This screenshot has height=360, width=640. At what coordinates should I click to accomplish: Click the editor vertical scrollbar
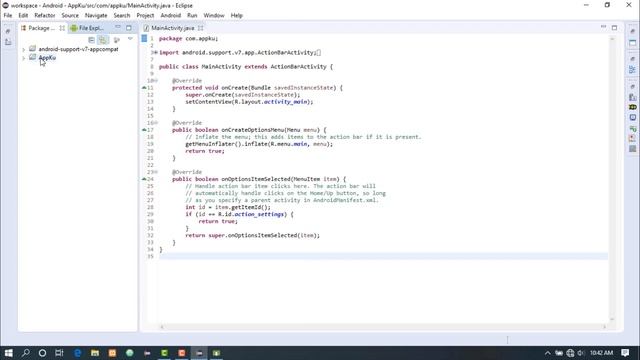pos(612,179)
